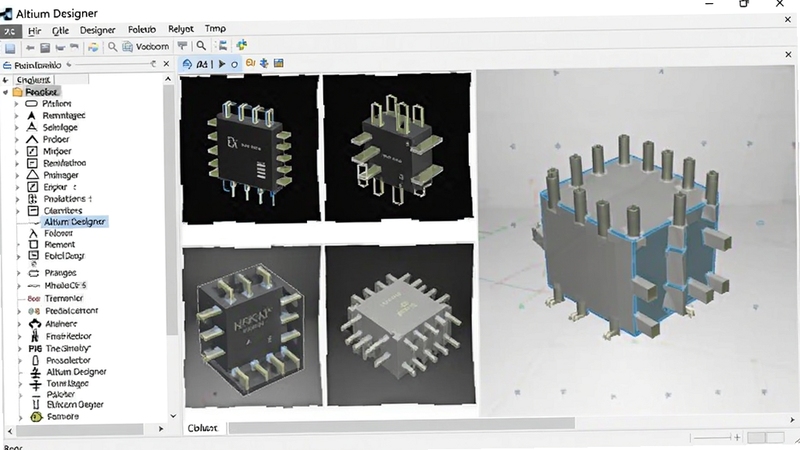Click the back arrow toolbar icon
Viewport: 800px width, 450px height.
pyautogui.click(x=30, y=47)
